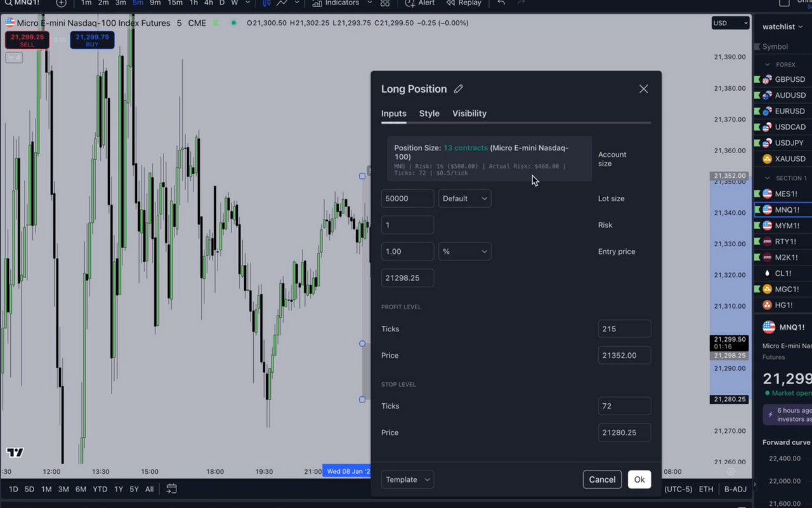The image size is (812, 508).
Task: Open the Template dropdown
Action: tap(408, 479)
